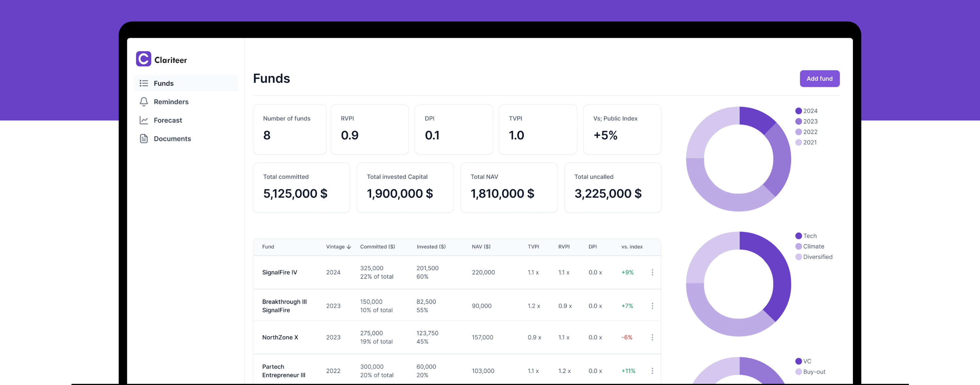Screen dimensions: 980x385
Task: Click the 2022 legend color dot
Action: [x=798, y=132]
